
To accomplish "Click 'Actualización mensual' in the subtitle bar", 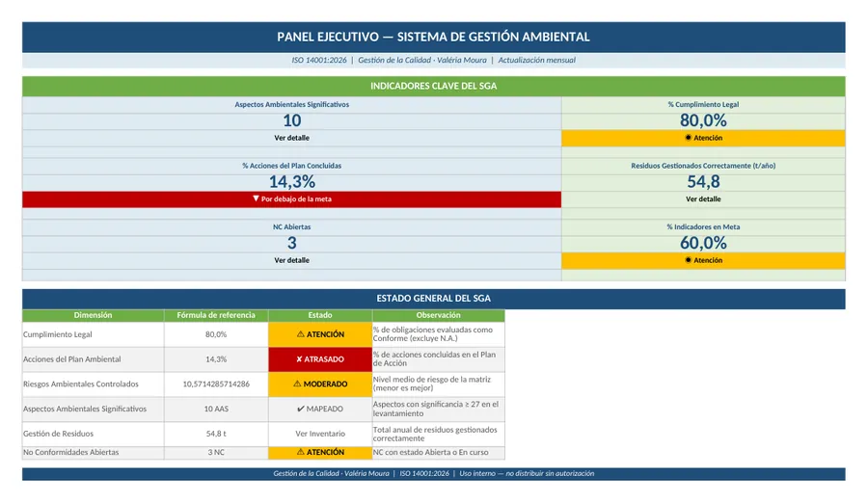I will (x=536, y=61).
